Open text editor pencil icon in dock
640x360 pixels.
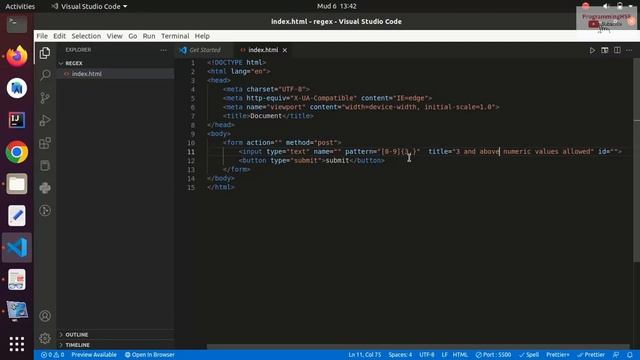tap(17, 216)
